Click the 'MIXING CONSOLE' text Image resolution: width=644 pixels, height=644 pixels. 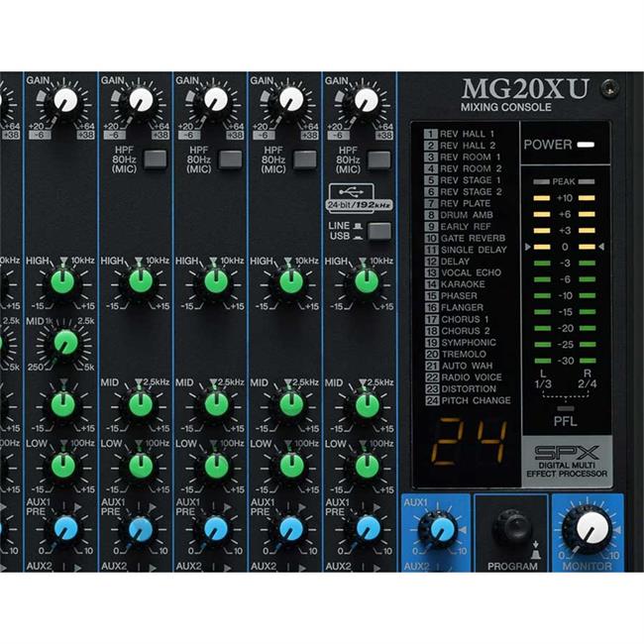pos(506,107)
